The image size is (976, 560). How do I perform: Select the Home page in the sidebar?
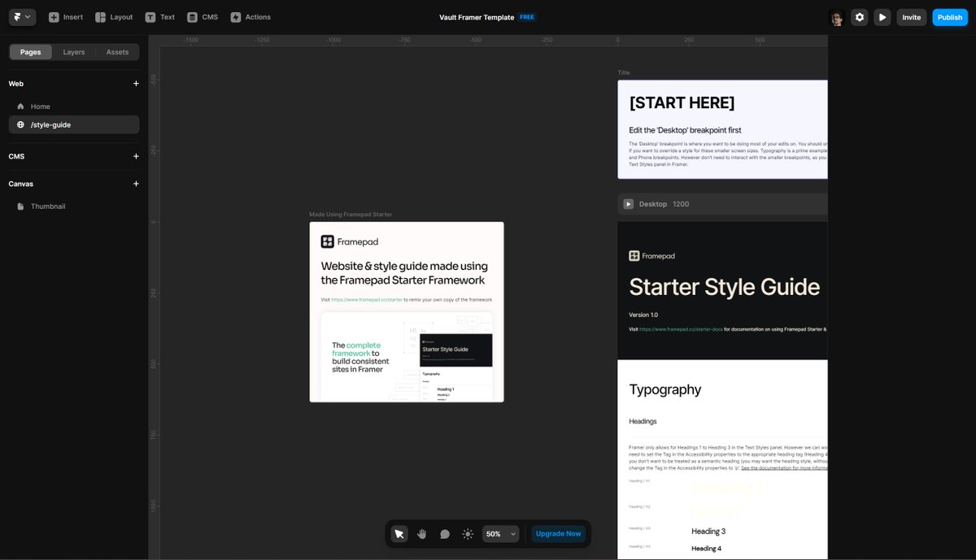(x=40, y=106)
